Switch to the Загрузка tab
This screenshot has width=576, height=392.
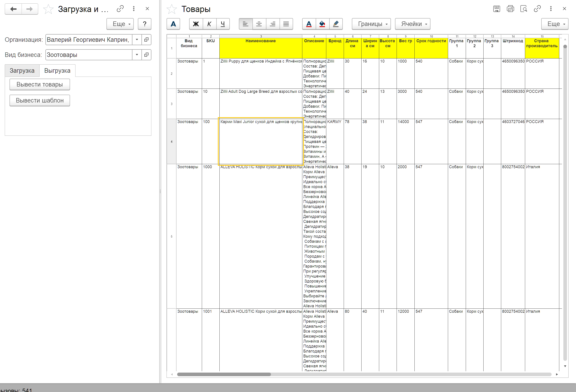22,71
